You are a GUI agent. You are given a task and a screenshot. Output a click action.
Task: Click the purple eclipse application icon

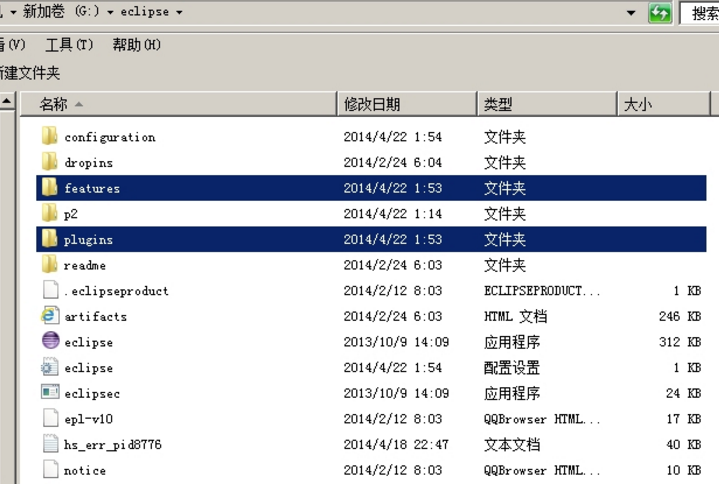[x=50, y=341]
